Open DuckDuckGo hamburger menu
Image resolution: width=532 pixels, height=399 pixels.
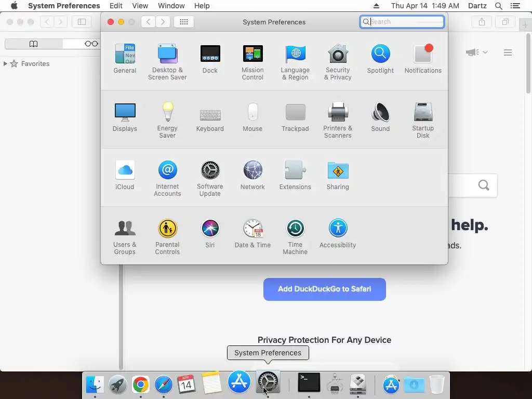coord(508,52)
